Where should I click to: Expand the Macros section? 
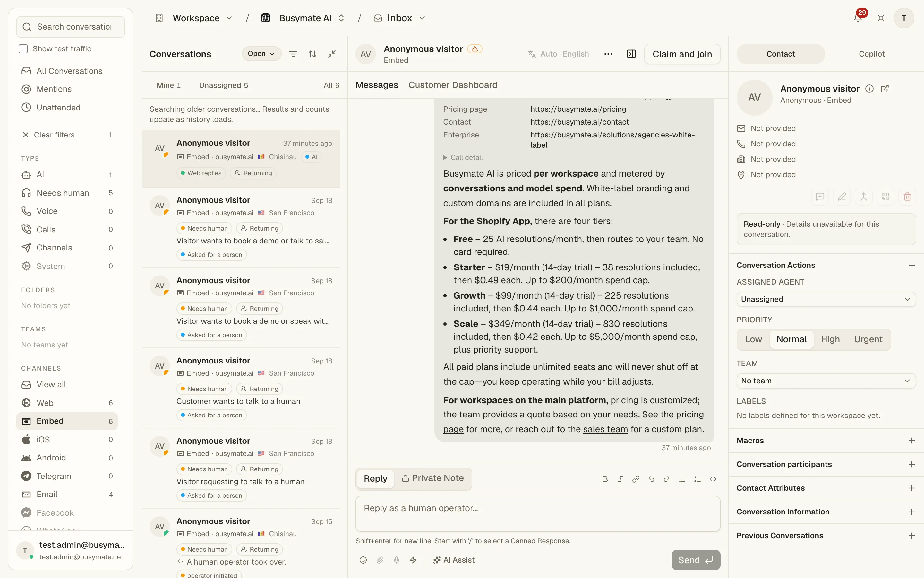pyautogui.click(x=826, y=440)
